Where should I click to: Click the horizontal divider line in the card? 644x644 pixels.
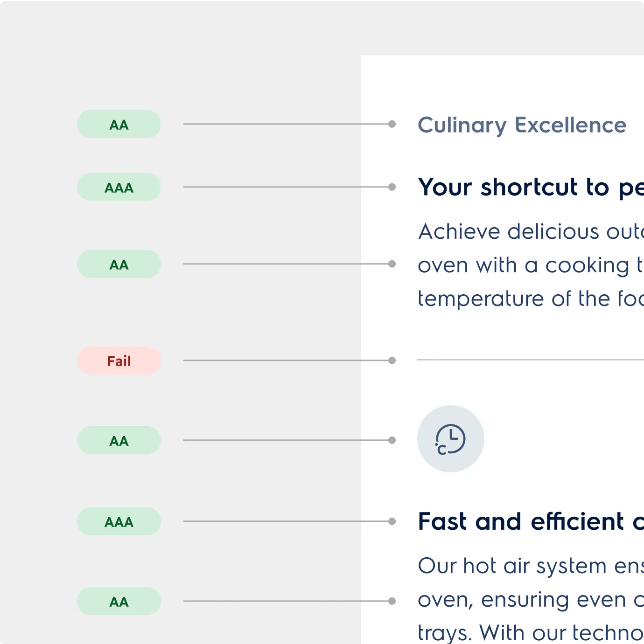pyautogui.click(x=531, y=360)
